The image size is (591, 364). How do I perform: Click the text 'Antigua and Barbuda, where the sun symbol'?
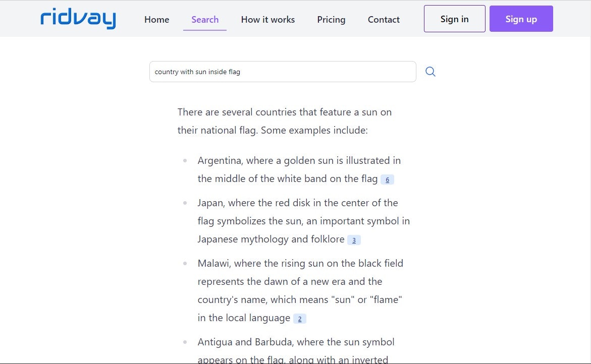tap(296, 342)
